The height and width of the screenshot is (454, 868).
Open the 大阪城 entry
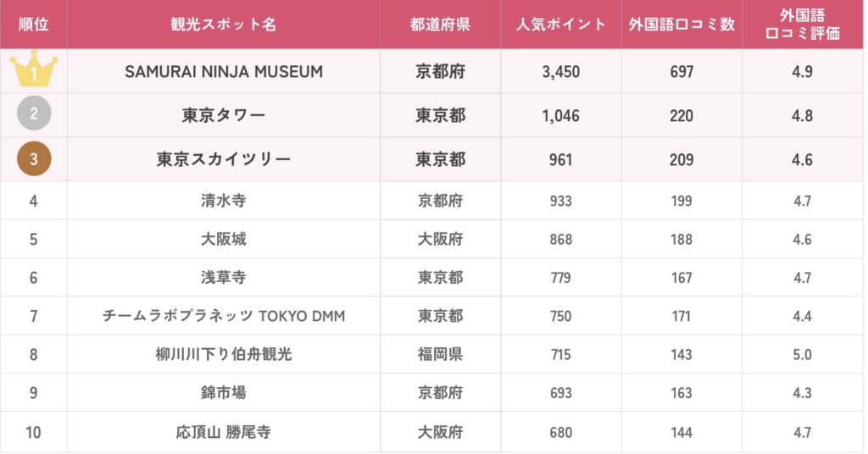224,239
